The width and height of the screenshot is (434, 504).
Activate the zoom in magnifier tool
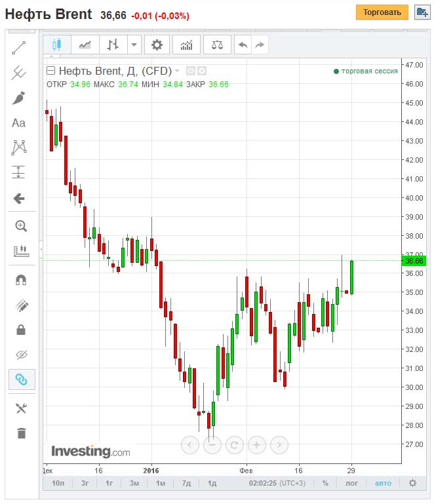[x=21, y=226]
